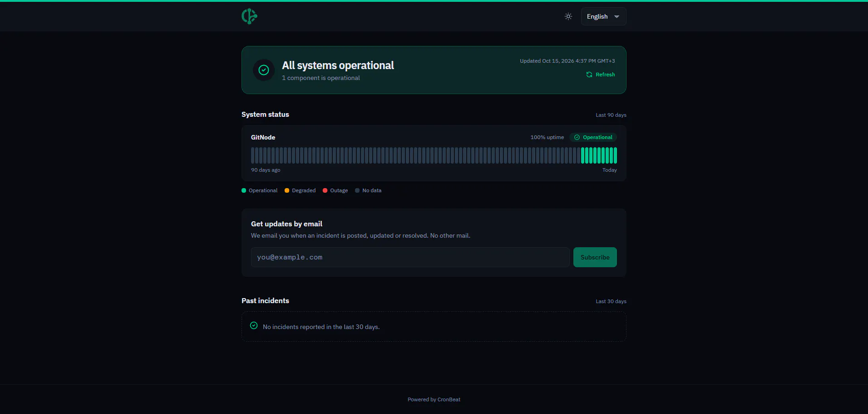
Task: Click the '100% uptime' text
Action: (547, 137)
